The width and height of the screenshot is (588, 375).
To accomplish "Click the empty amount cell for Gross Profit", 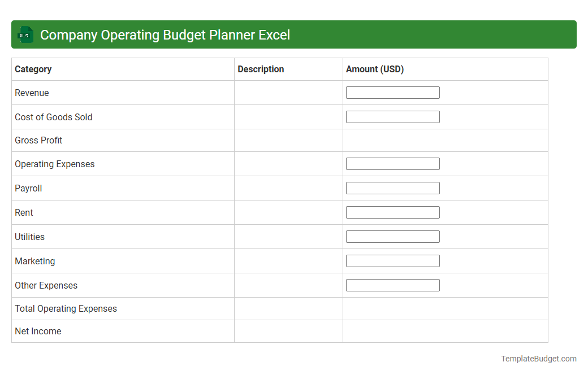I will point(445,140).
